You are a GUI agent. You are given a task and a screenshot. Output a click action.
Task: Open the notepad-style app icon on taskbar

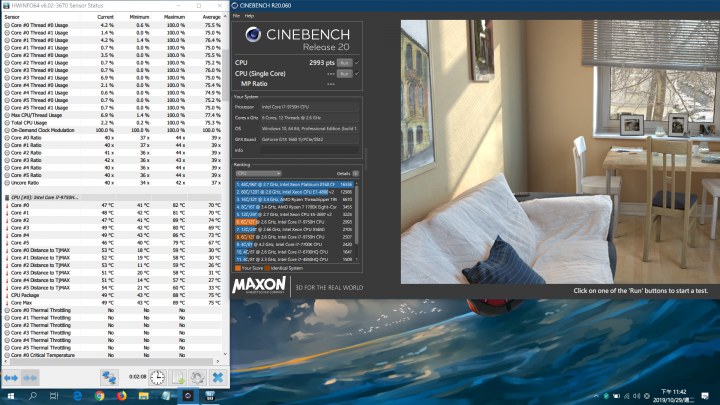(x=165, y=396)
